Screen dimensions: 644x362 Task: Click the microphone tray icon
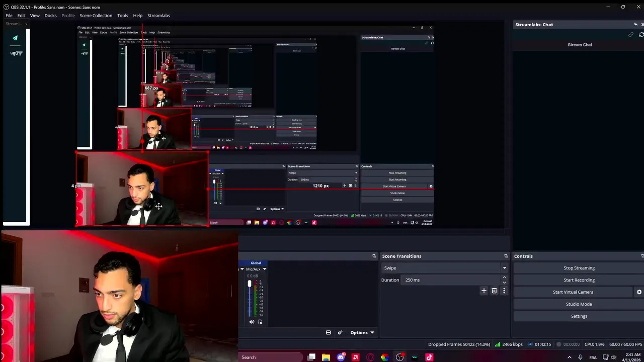581,357
